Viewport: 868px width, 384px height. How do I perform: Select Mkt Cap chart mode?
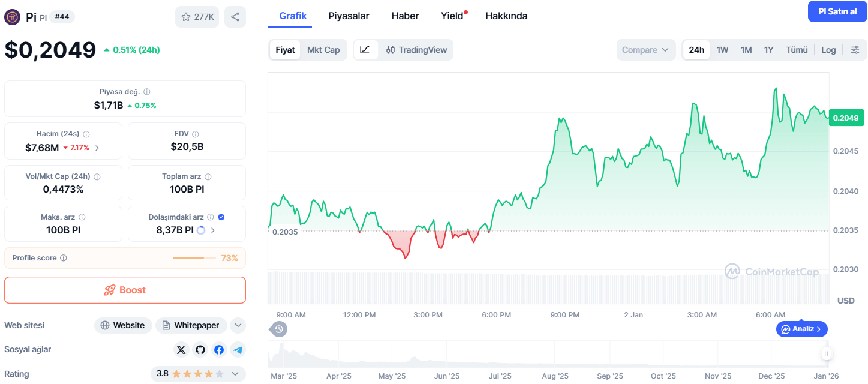323,50
